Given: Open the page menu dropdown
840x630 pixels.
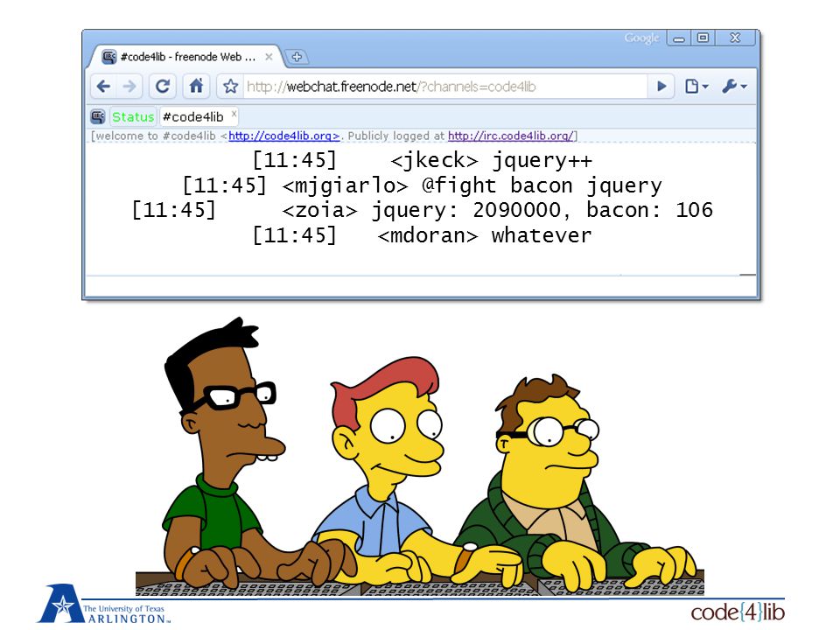Looking at the screenshot, I should 696,87.
